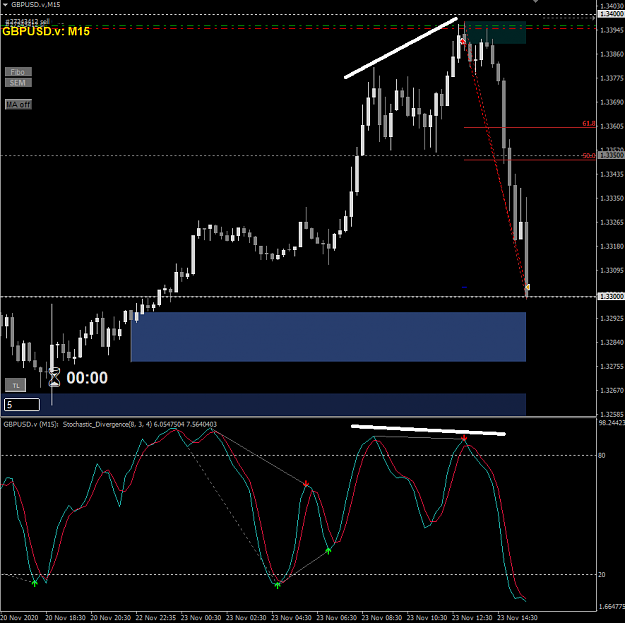Image resolution: width=625 pixels, height=623 pixels.
Task: Click the stochastic 20 level label
Action: [x=602, y=574]
